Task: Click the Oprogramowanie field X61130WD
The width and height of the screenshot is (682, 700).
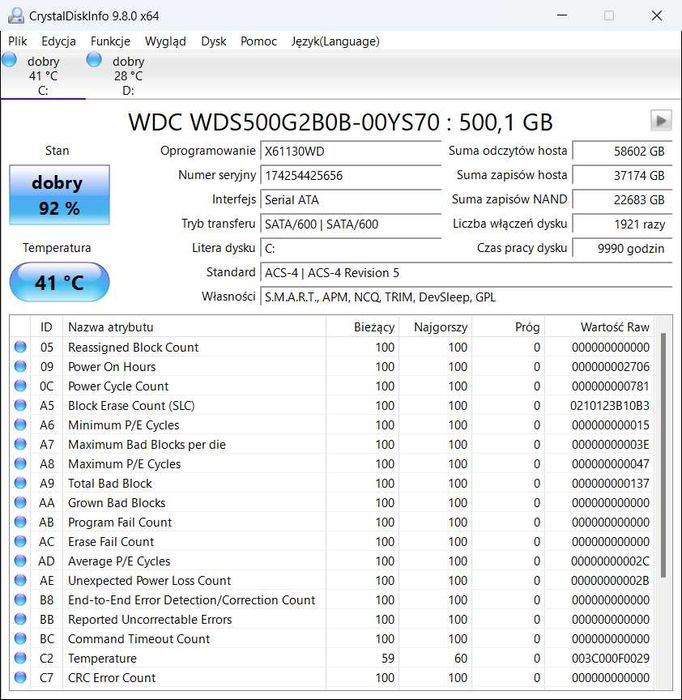Action: pyautogui.click(x=350, y=151)
